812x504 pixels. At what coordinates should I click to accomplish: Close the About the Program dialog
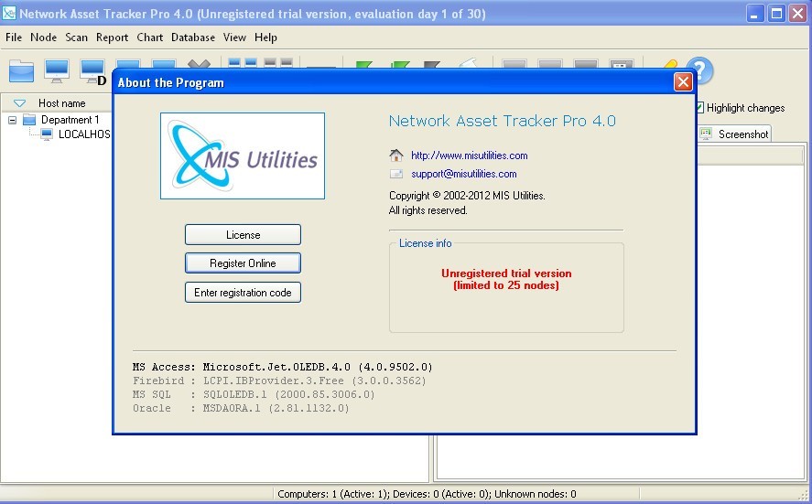point(683,81)
